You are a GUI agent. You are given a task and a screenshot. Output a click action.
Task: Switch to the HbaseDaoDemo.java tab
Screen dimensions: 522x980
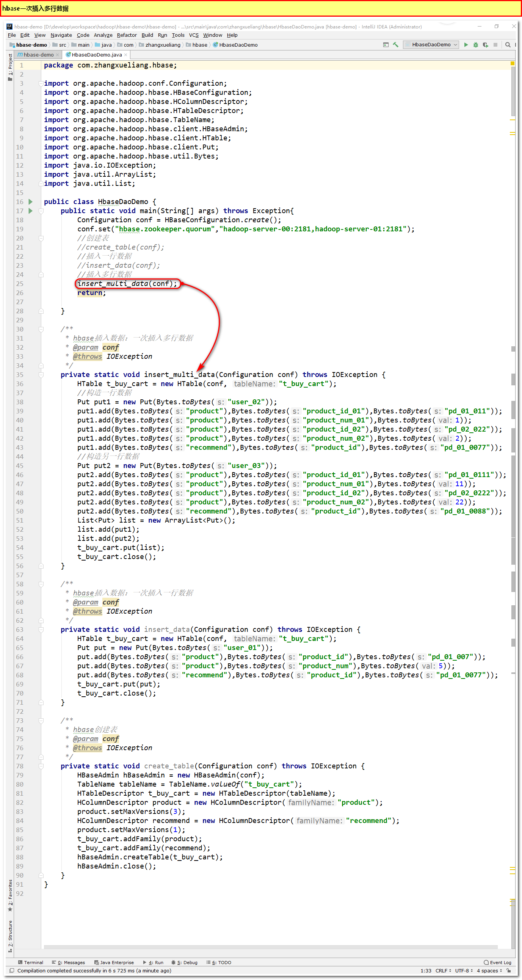[x=97, y=55]
